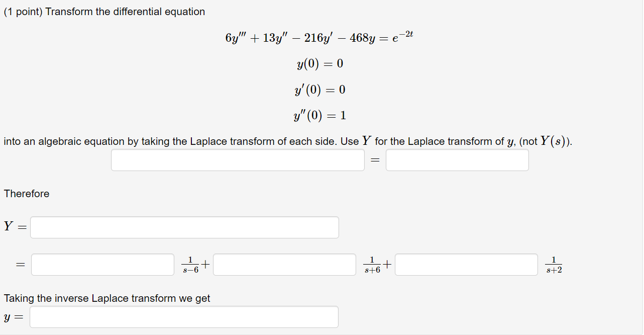Screen dimensions: 644x335
Task: Click the coefficient field before 1/(s+6)
Action: 284,264
